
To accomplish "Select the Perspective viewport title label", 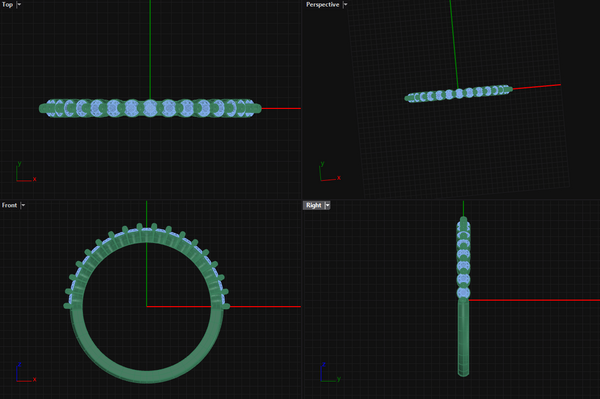I will [322, 5].
